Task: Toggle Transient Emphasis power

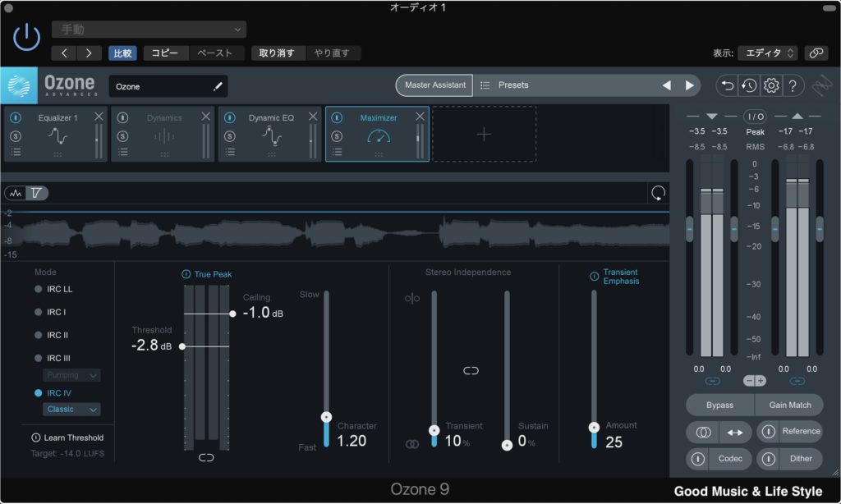Action: click(x=595, y=276)
